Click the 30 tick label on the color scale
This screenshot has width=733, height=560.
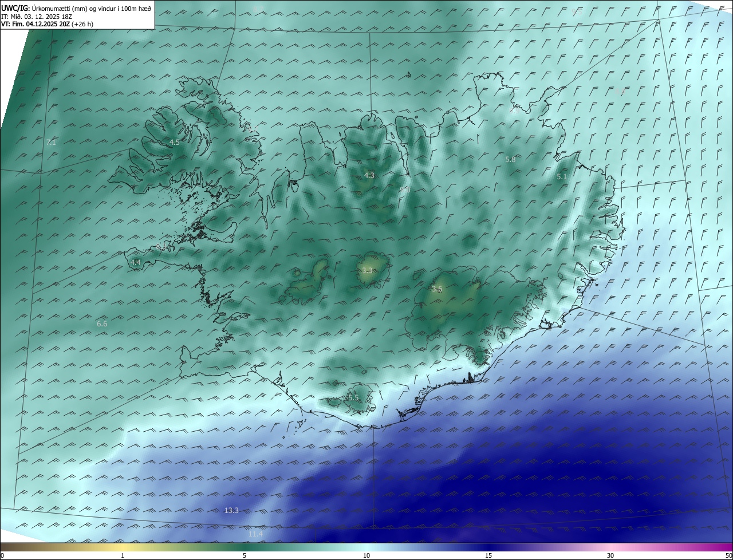point(610,555)
